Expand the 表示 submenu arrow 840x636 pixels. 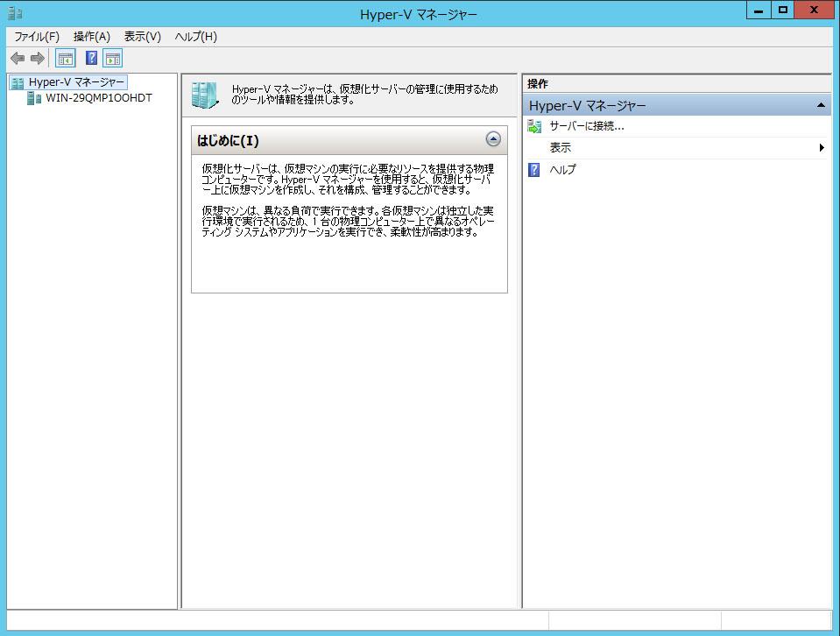click(x=822, y=148)
